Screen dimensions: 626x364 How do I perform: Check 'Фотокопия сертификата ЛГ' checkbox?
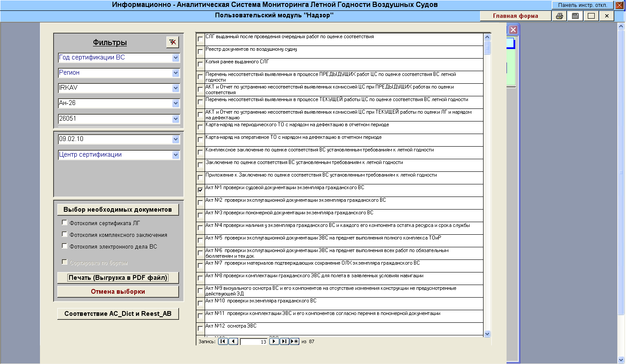pyautogui.click(x=65, y=223)
